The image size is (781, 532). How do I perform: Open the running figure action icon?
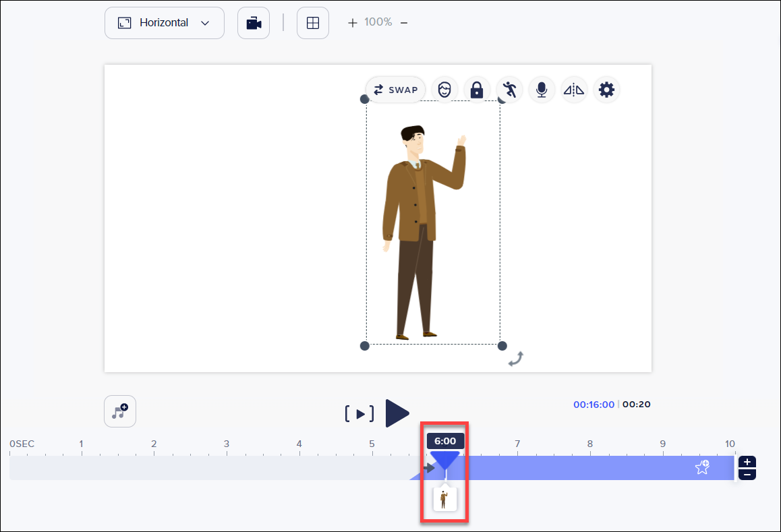point(509,90)
